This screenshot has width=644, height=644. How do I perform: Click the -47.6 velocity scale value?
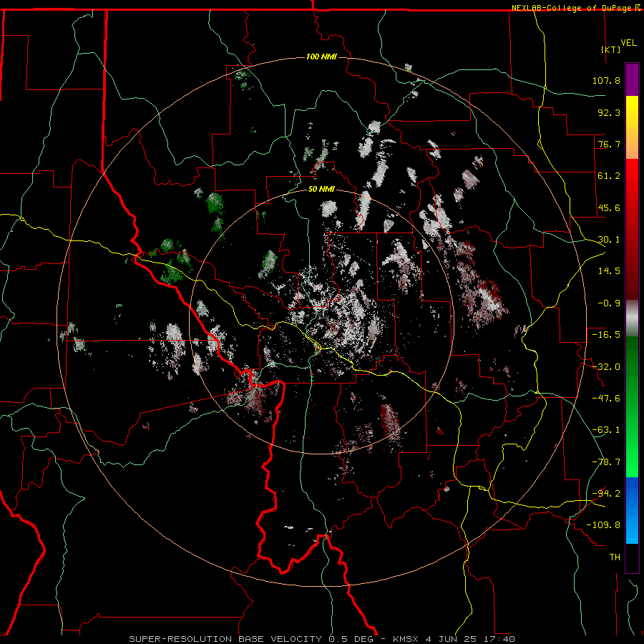point(606,399)
